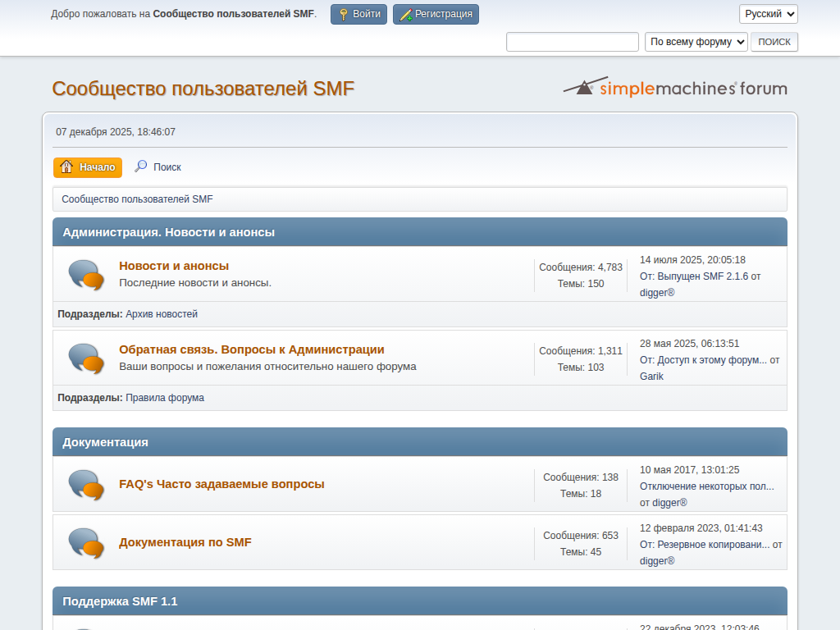Click the board icon next to Обратная связь
840x630 pixels.
tap(86, 358)
